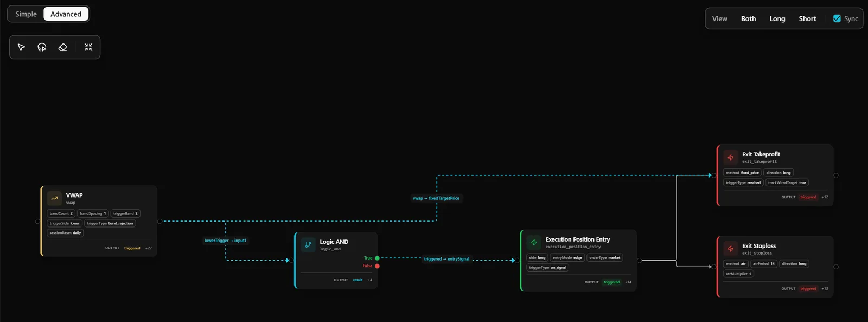Viewport: 868px width, 322px height.
Task: Click the Execution Position Entry title
Action: [x=578, y=239]
